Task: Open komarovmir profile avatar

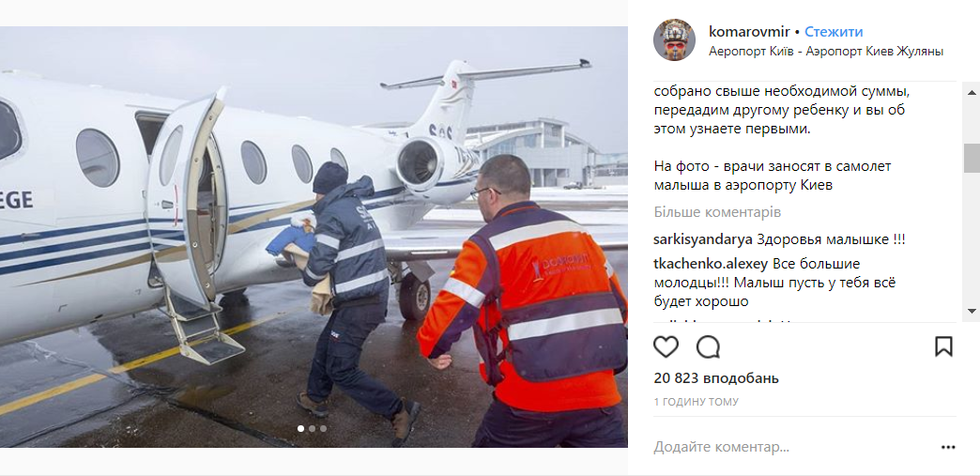Action: point(674,40)
